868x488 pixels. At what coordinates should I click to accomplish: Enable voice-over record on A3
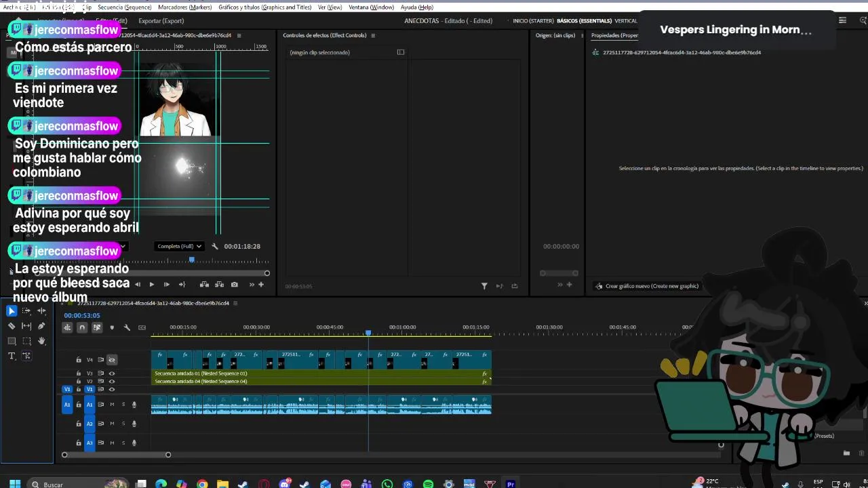(x=134, y=443)
